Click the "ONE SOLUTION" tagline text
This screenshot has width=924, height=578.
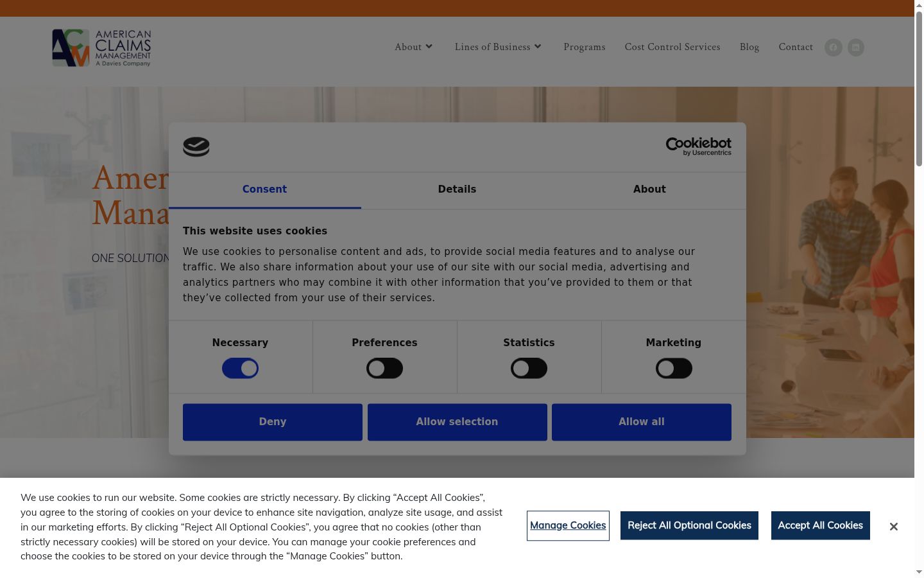tap(130, 258)
